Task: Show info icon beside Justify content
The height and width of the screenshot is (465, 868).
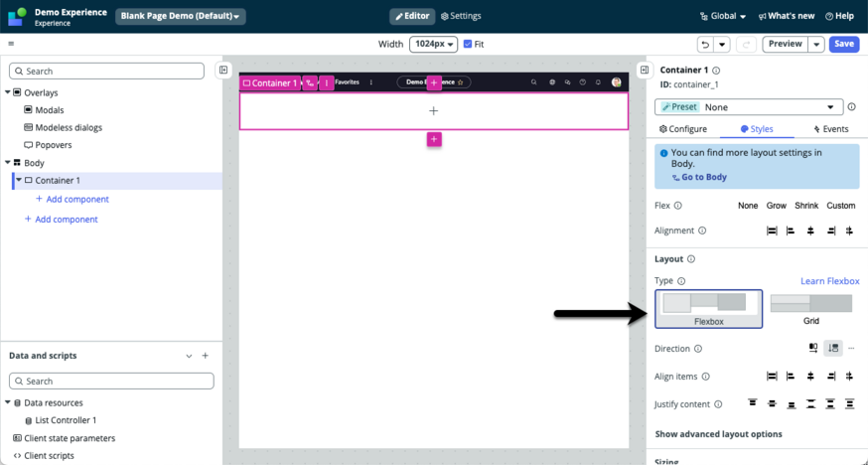Action: 719,404
